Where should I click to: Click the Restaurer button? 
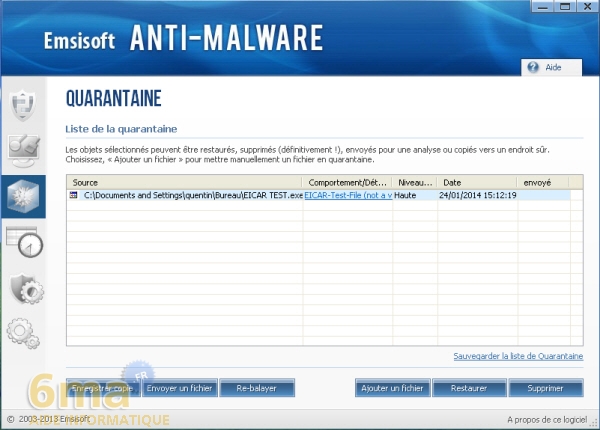(x=469, y=388)
